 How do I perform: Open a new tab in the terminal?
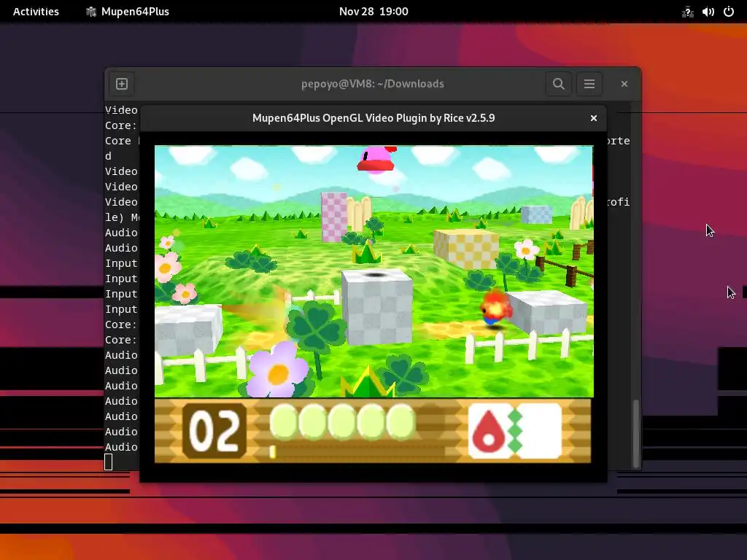click(122, 84)
